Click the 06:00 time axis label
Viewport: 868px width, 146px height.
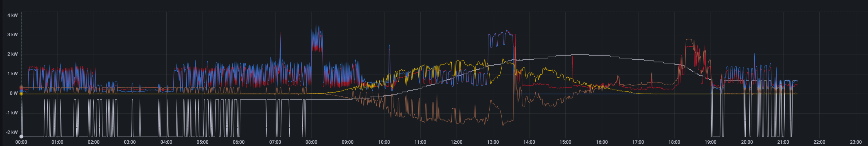coord(239,142)
